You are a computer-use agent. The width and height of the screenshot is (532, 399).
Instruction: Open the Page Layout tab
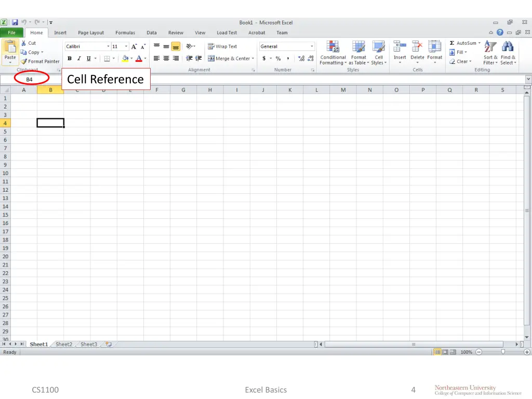point(91,33)
